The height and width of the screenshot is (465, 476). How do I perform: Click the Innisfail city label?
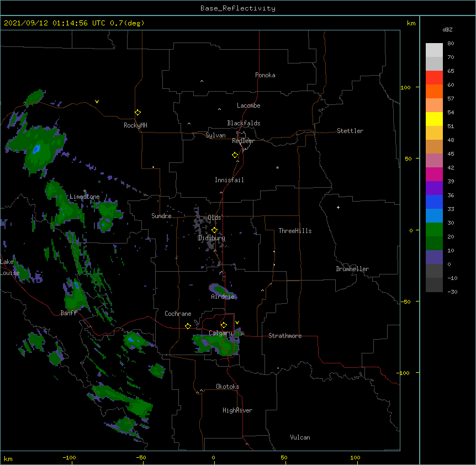229,180
